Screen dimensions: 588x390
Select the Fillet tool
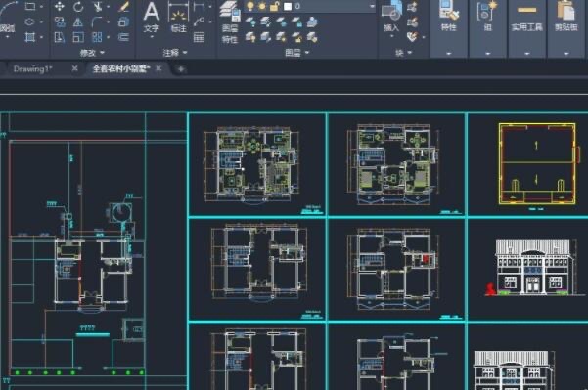[x=97, y=22]
